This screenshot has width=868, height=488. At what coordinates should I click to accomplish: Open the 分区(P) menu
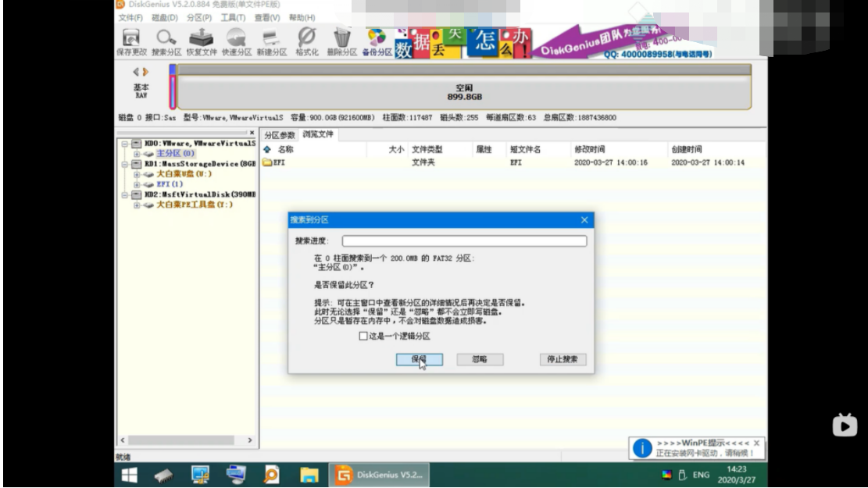click(x=198, y=18)
